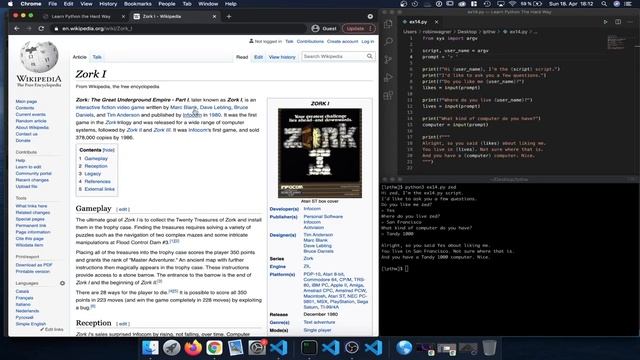Select the View history tab
Image resolution: width=640 pixels, height=360 pixels.
pos(282,57)
